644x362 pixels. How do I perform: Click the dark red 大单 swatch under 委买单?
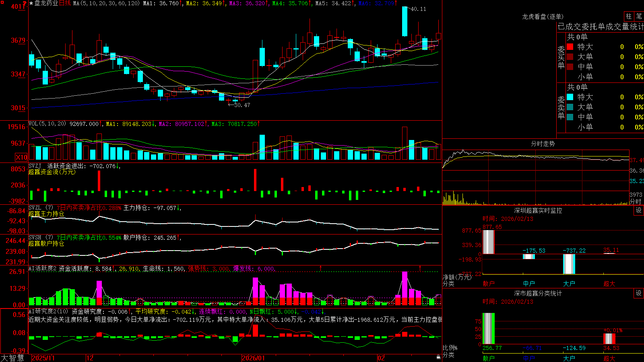[x=570, y=57]
